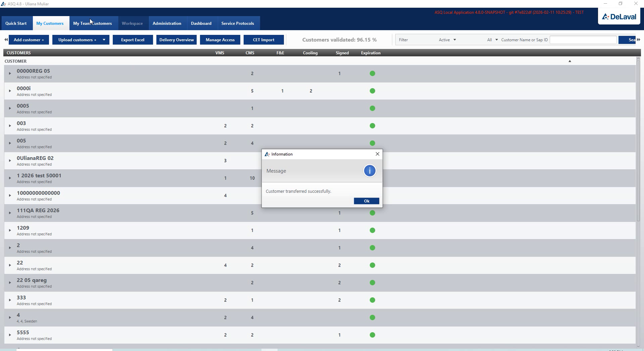Click the right arrow icon beside Search
The height and width of the screenshot is (351, 644).
coord(639,40)
